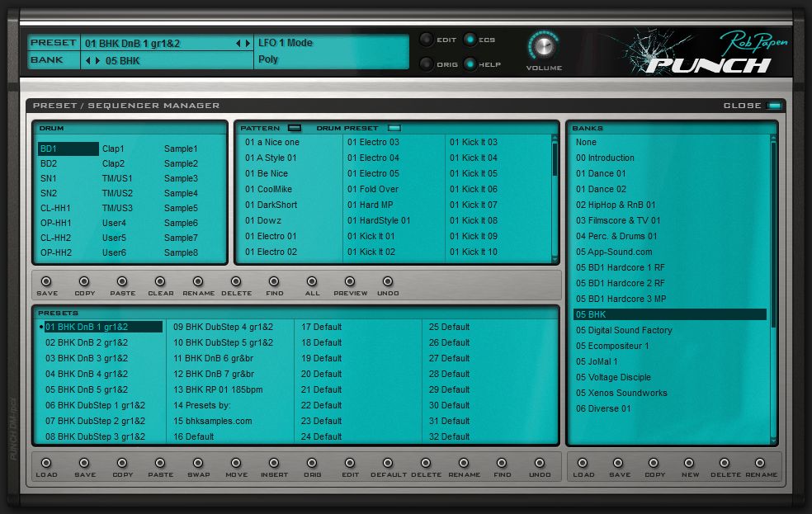
Task: Go to previous preset with left arrow
Action: coord(238,44)
